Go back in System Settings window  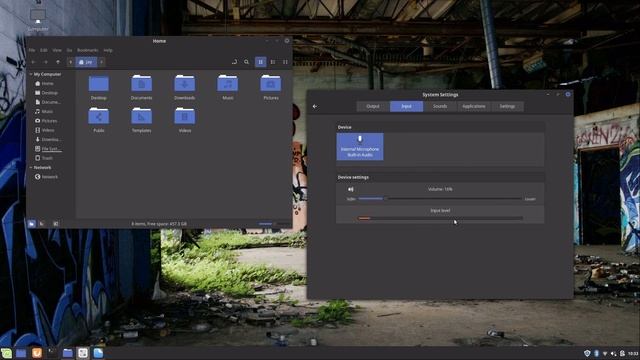pyautogui.click(x=315, y=107)
